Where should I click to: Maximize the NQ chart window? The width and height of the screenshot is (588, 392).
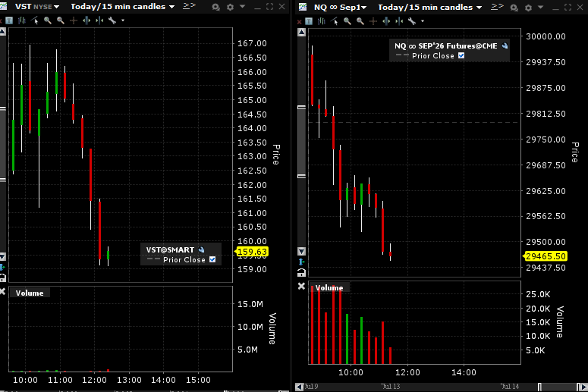pos(568,8)
